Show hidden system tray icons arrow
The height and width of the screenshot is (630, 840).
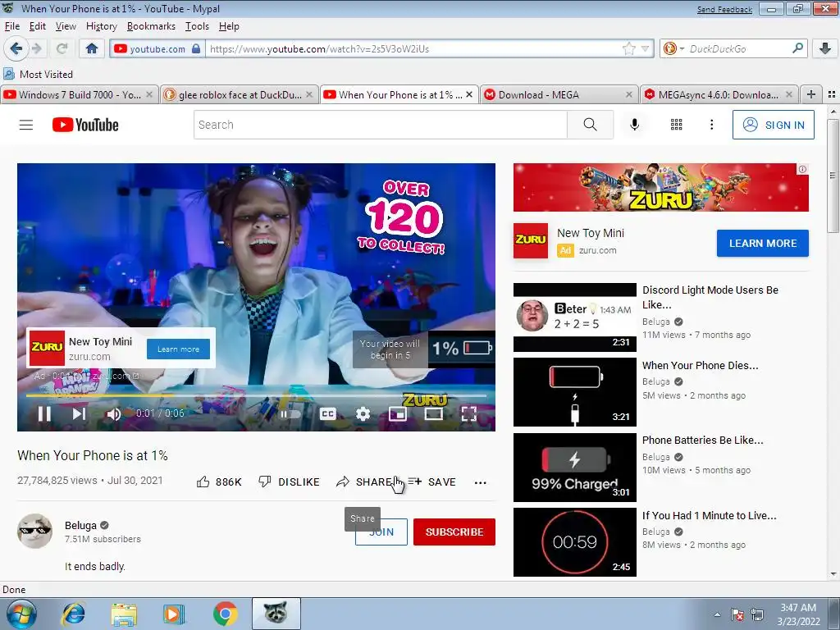coord(717,614)
